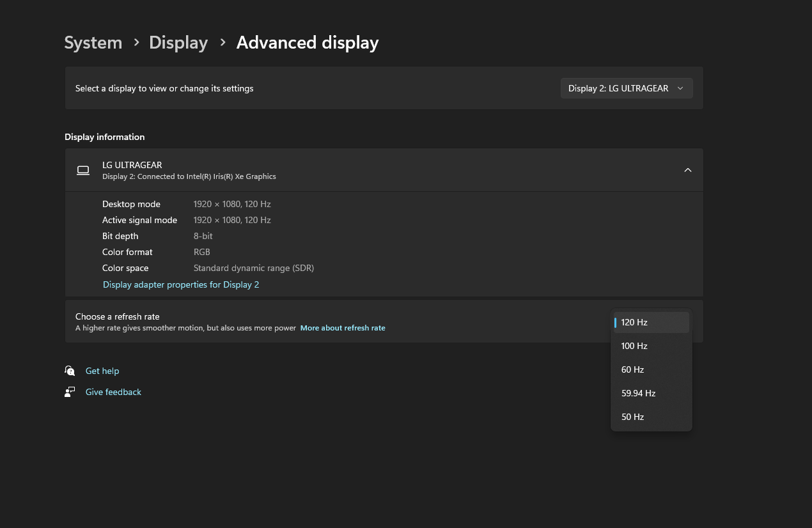Click the chevron on the display selector
The image size is (812, 528).
click(x=680, y=88)
